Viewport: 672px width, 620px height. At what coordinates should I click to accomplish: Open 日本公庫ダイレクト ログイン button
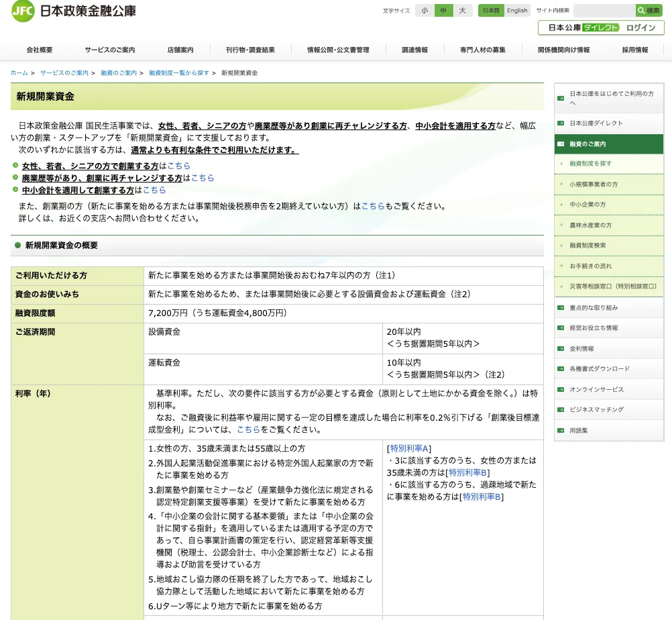click(602, 28)
